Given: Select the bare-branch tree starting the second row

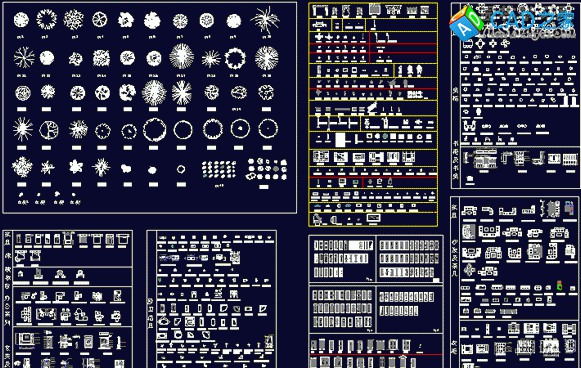Looking at the screenshot, I should pos(24,57).
